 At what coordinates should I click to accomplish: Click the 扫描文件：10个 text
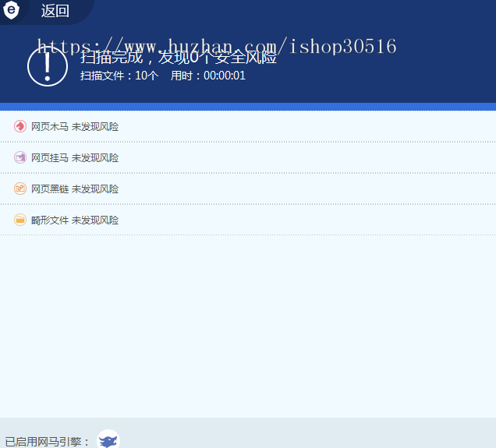click(x=119, y=76)
